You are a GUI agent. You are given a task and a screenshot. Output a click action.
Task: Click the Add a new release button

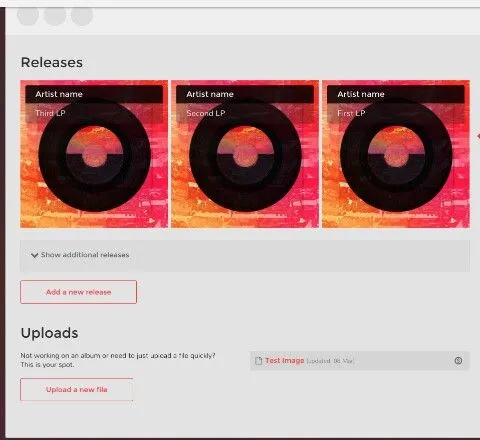point(79,292)
